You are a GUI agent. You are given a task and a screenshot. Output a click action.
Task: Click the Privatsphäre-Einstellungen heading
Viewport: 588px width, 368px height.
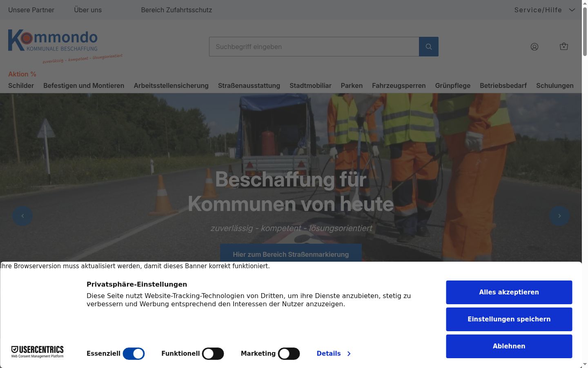click(x=137, y=285)
